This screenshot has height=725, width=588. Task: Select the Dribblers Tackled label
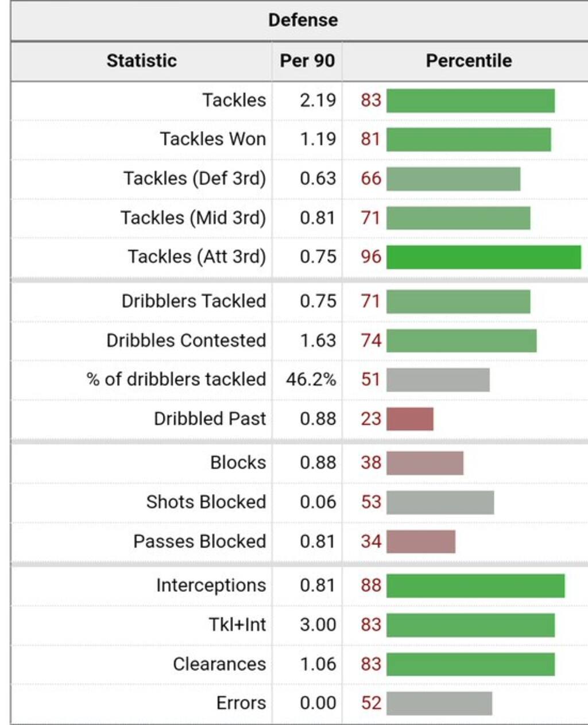pos(194,301)
